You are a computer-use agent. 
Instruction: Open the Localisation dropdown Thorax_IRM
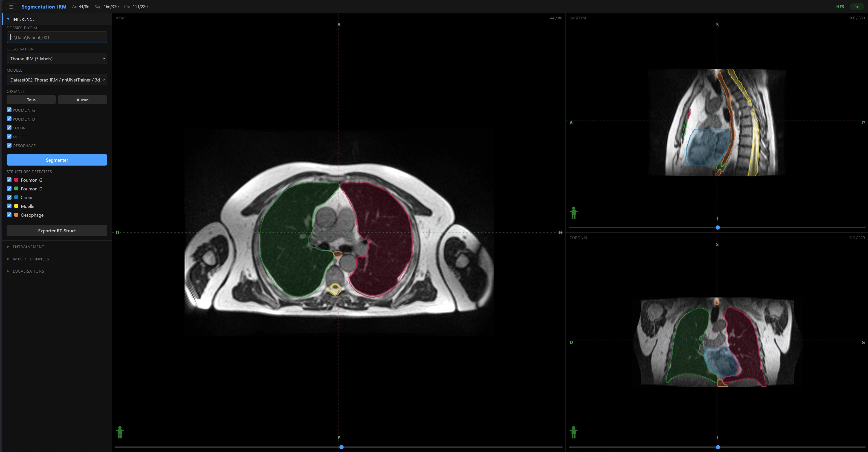pyautogui.click(x=57, y=59)
